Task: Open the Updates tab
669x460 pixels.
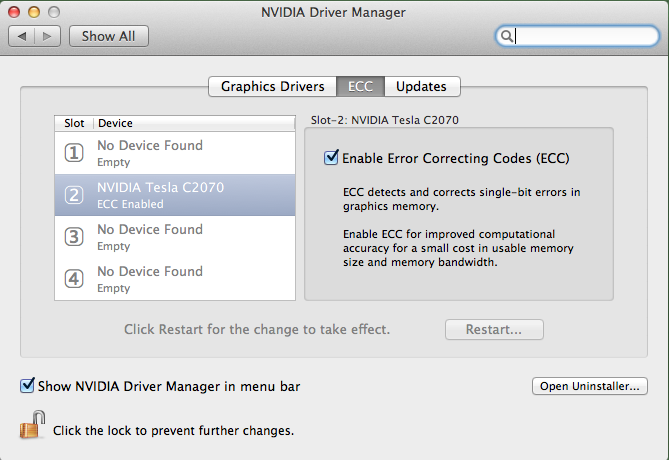Action: click(421, 86)
